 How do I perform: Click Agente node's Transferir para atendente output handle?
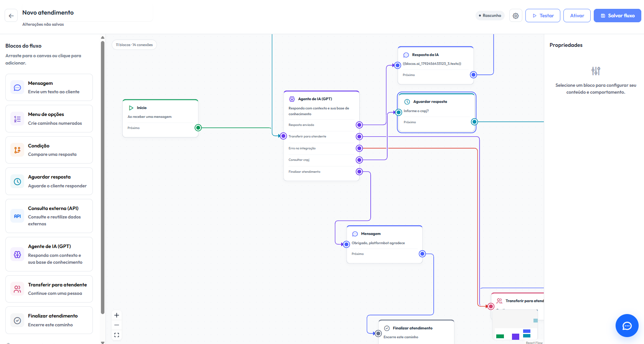pos(359,137)
